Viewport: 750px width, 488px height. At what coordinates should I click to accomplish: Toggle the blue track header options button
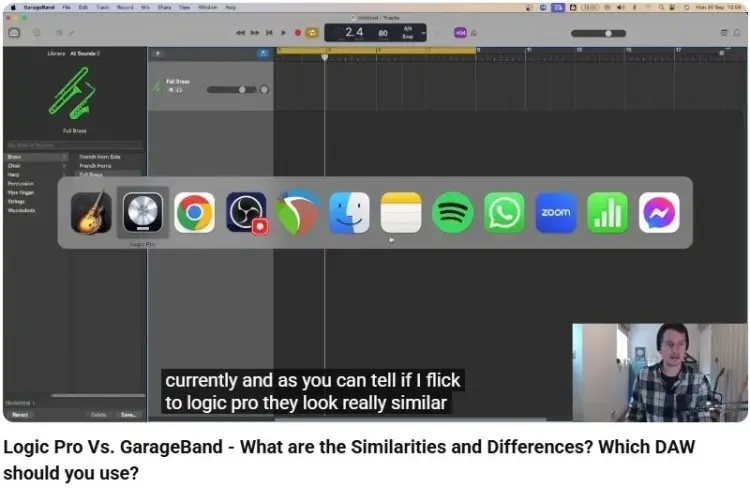pos(263,54)
